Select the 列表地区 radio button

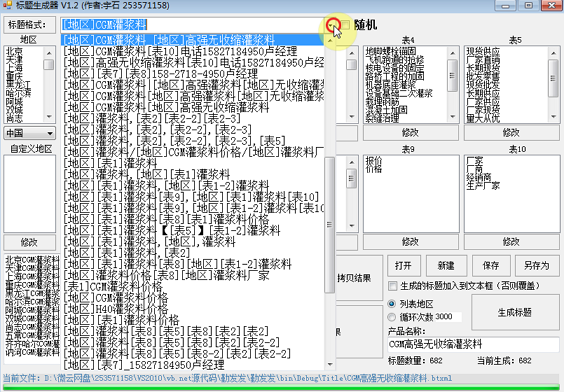coord(392,304)
